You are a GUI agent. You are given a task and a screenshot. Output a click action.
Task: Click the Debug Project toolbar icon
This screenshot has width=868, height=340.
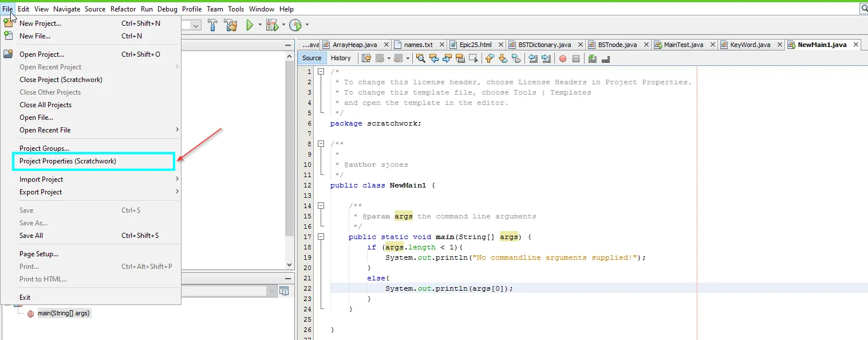(271, 25)
